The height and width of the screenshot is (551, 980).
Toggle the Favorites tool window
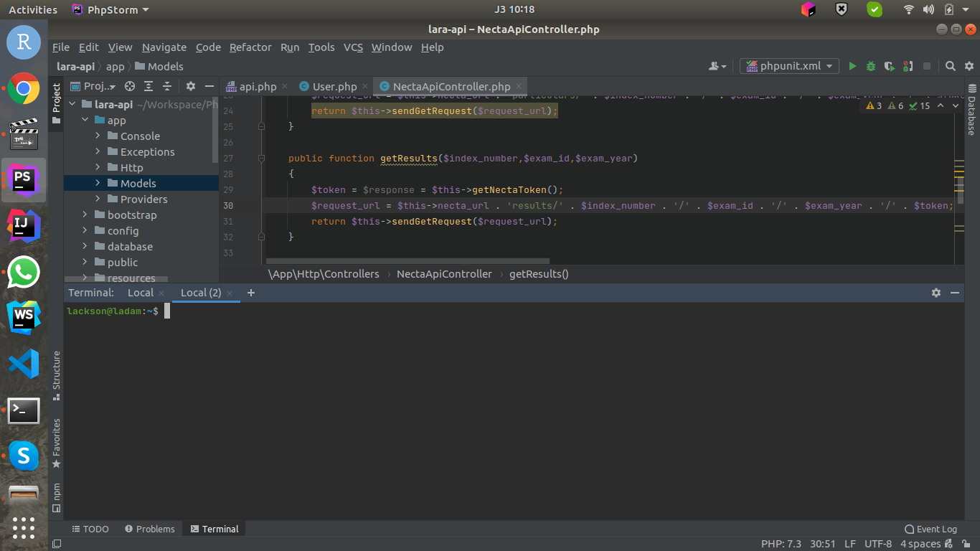pos(56,443)
